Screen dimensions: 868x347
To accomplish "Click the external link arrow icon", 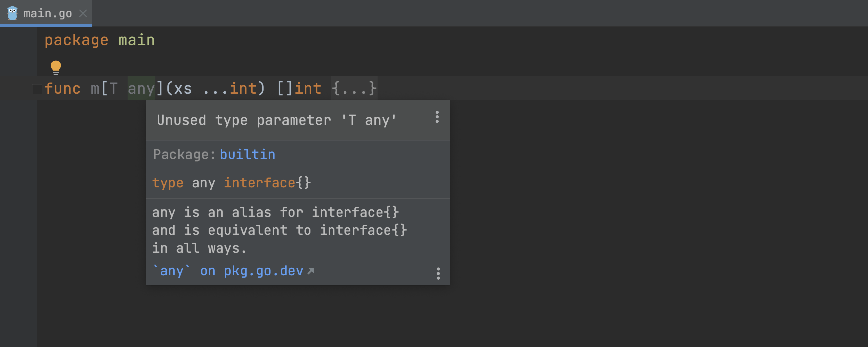I will coord(311,271).
